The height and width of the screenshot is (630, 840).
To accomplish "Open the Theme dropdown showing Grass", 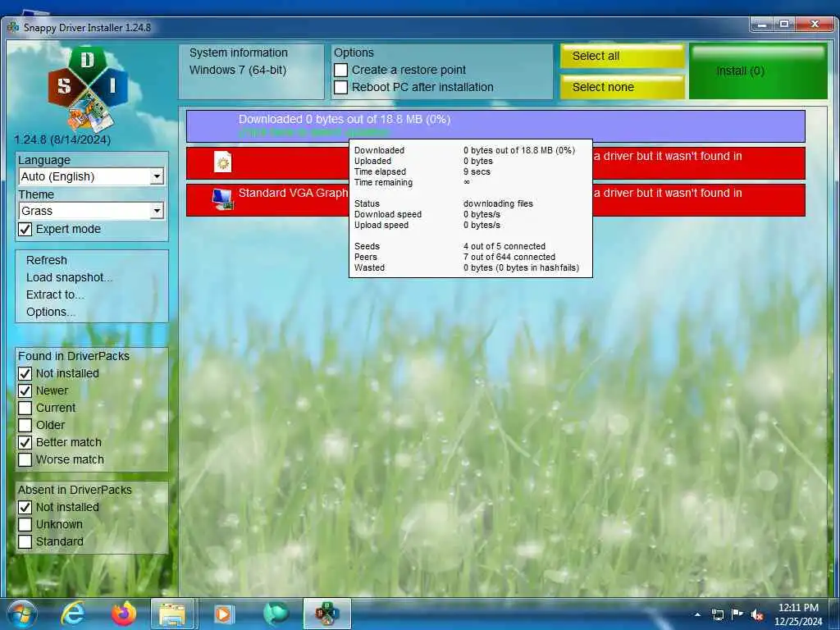I will [x=91, y=211].
